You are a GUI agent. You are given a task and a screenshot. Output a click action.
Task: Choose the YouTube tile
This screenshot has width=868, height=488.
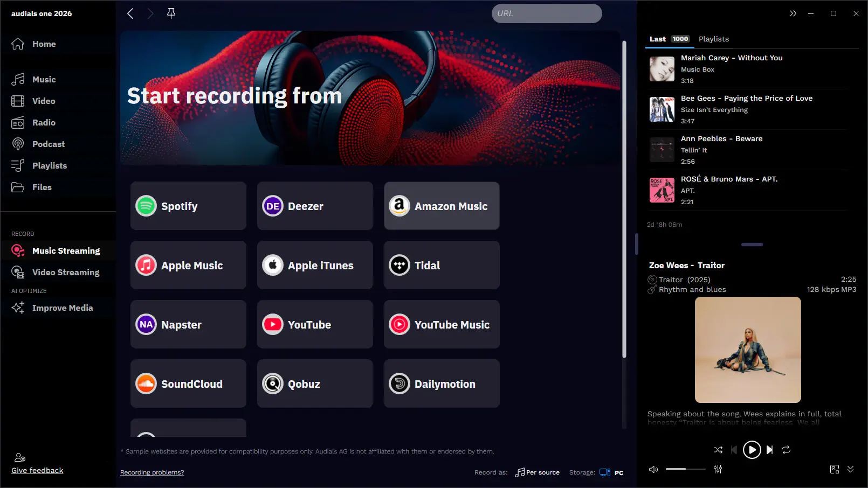click(315, 325)
